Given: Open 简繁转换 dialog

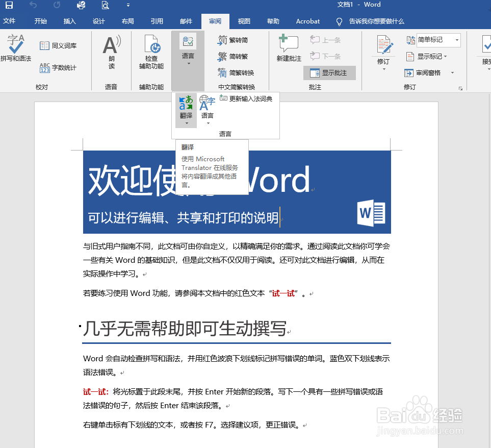Looking at the screenshot, I should point(236,72).
